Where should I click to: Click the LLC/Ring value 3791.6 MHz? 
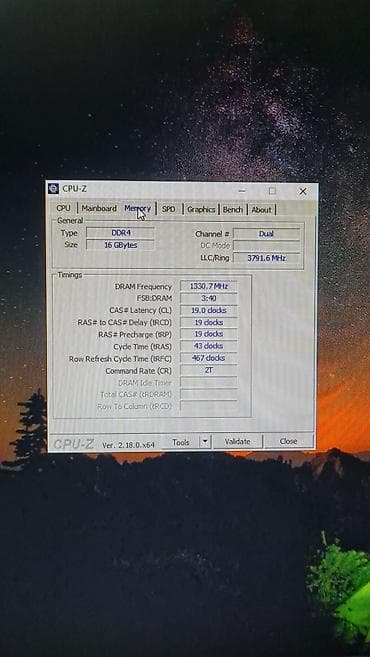267,258
